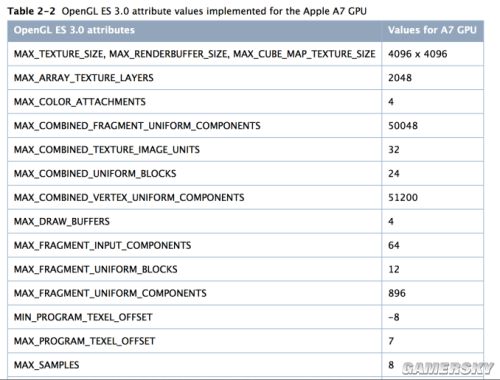Click MAX_FRAGMENT_INPUT_COMPONENTS attribute cell
This screenshot has height=380, width=500.
point(195,245)
